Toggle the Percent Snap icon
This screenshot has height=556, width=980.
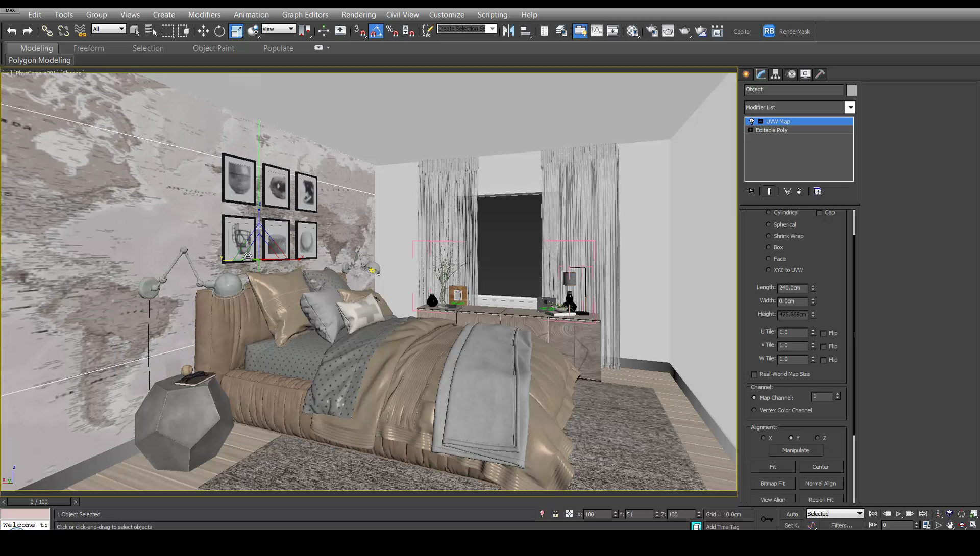click(x=393, y=31)
